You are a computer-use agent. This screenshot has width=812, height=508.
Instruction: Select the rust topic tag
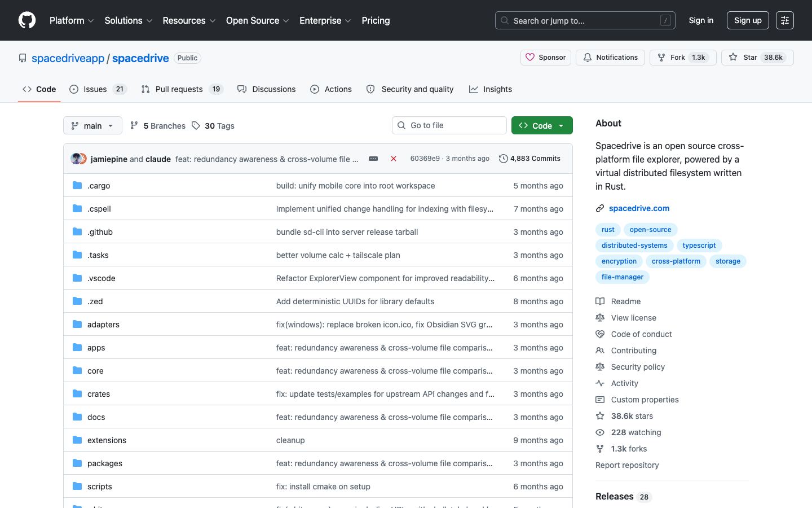[608, 230]
